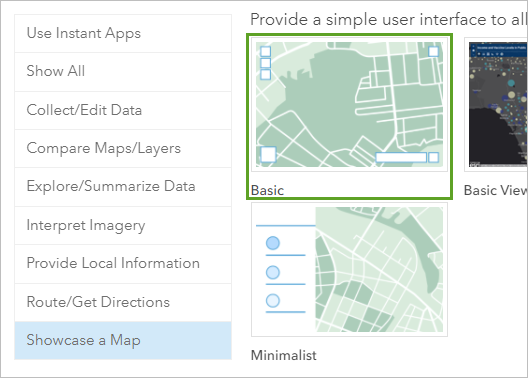Screen dimensions: 528x378
Task: Select Compare Maps/Layers option
Action: (123, 148)
